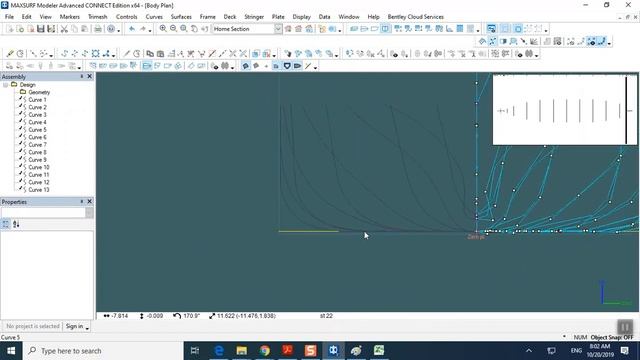640x360 pixels.
Task: Click the blue table window icon
Action: [460, 29]
